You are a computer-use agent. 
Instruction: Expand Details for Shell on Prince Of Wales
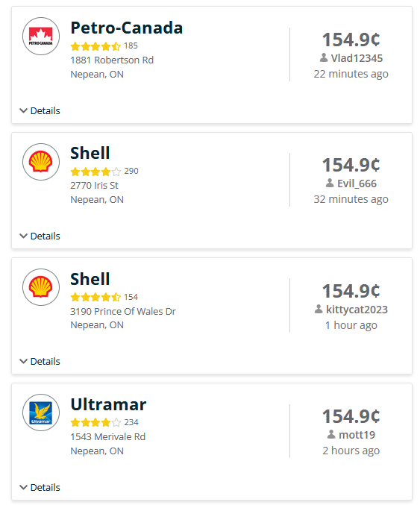click(x=40, y=361)
